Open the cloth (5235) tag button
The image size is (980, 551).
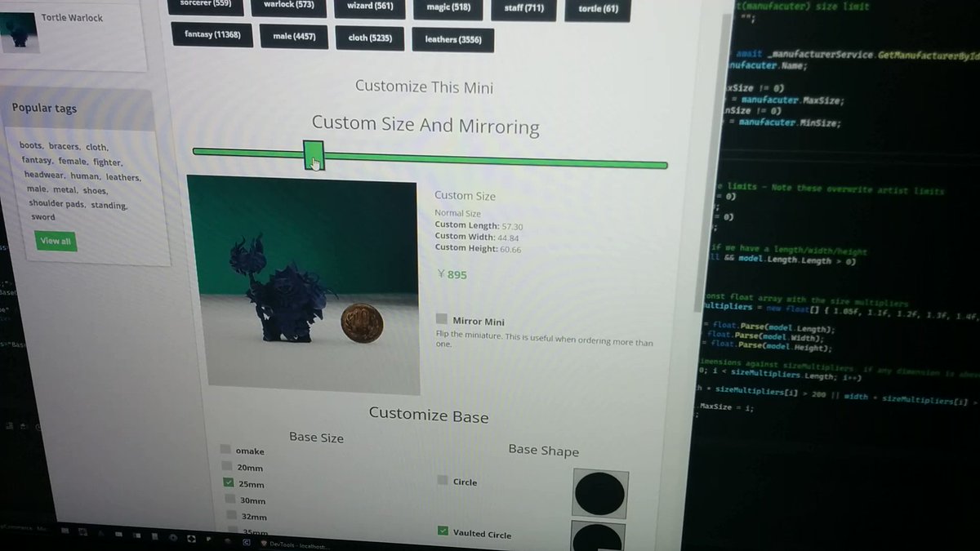point(370,38)
